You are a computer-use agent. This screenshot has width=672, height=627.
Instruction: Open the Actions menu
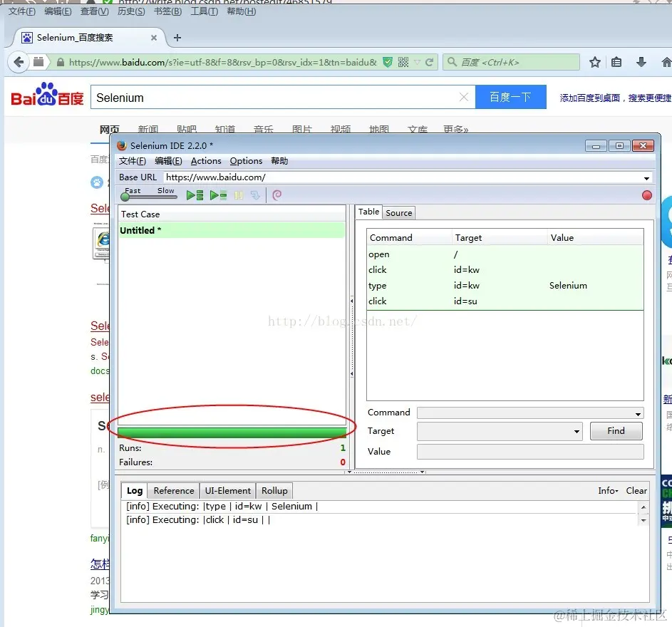coord(206,161)
